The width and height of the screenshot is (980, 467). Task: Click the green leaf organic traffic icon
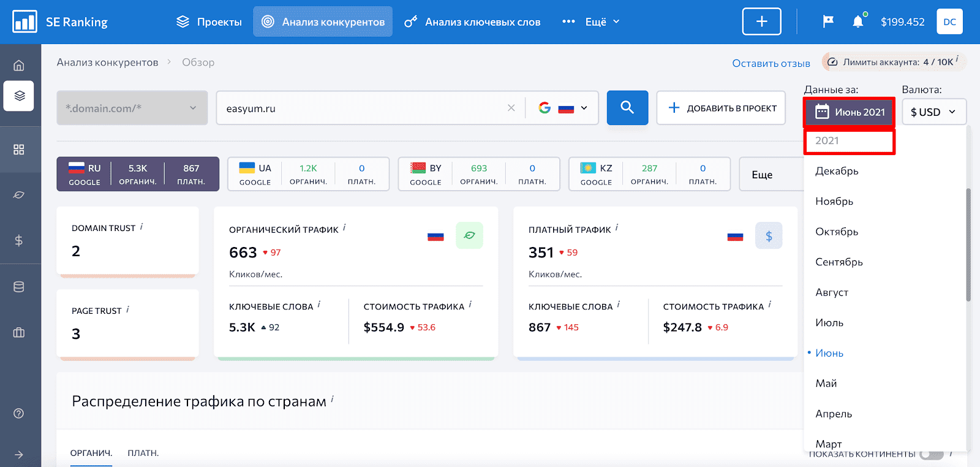(x=469, y=235)
